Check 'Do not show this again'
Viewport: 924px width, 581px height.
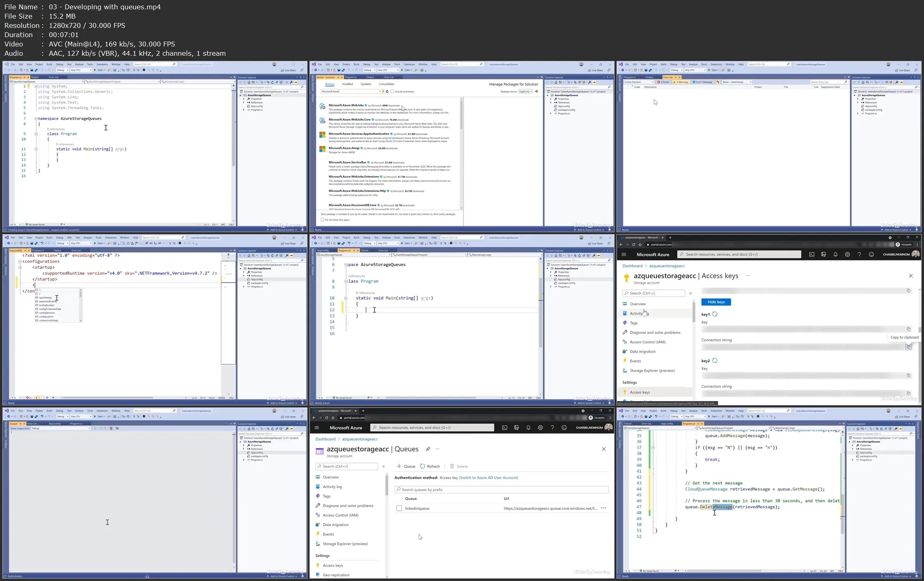point(322,220)
